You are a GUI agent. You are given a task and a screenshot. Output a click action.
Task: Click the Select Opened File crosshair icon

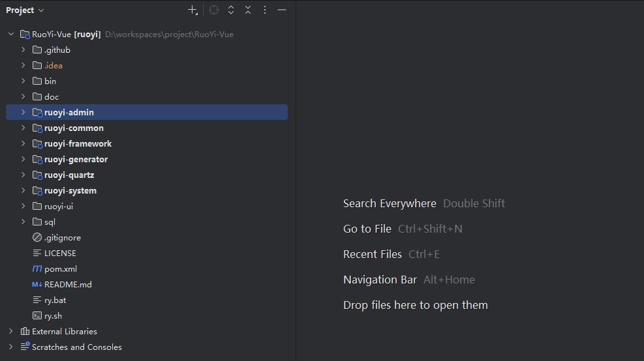214,10
